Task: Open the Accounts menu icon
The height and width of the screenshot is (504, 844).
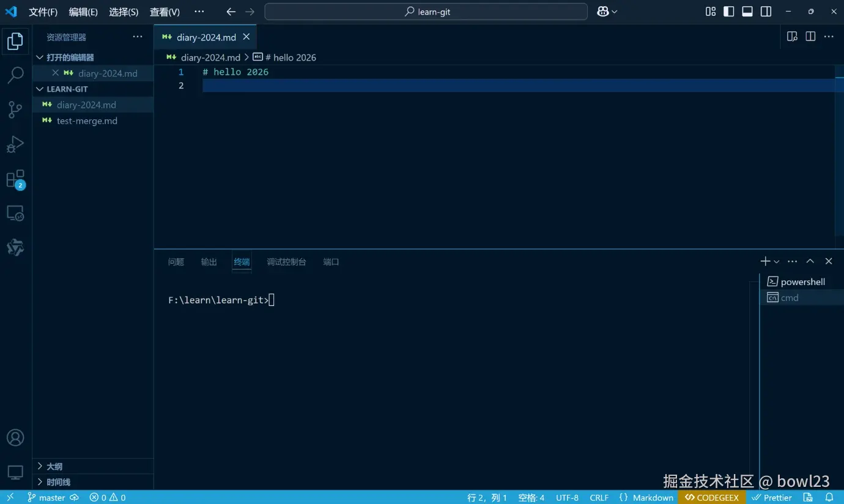Action: 15,438
